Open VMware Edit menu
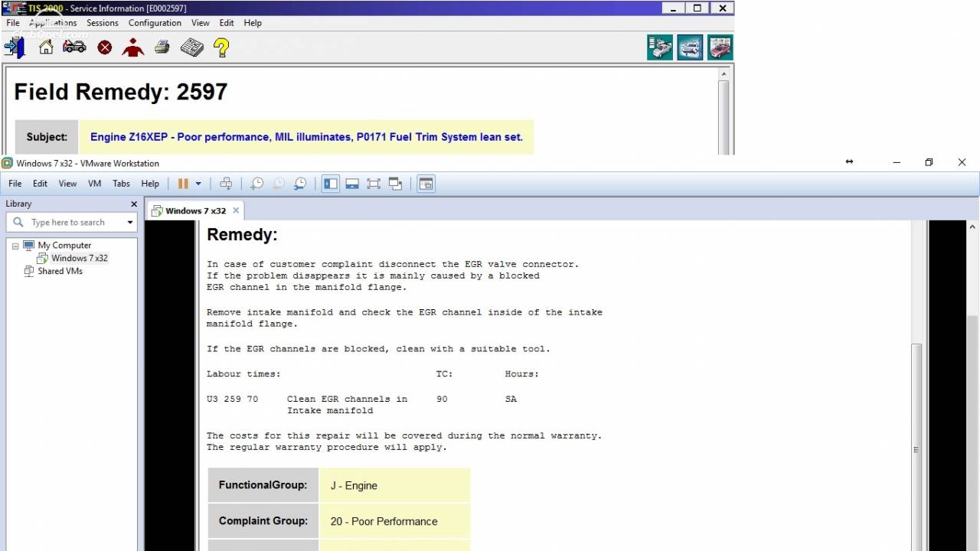 40,184
